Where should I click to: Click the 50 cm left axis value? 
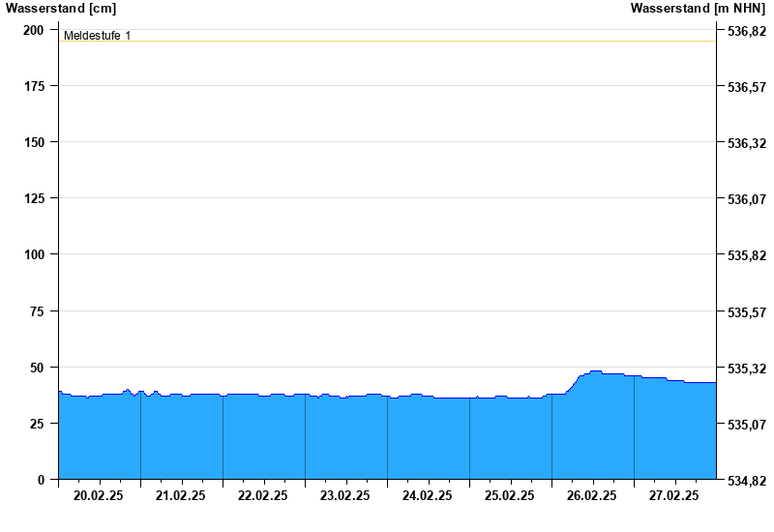point(37,368)
